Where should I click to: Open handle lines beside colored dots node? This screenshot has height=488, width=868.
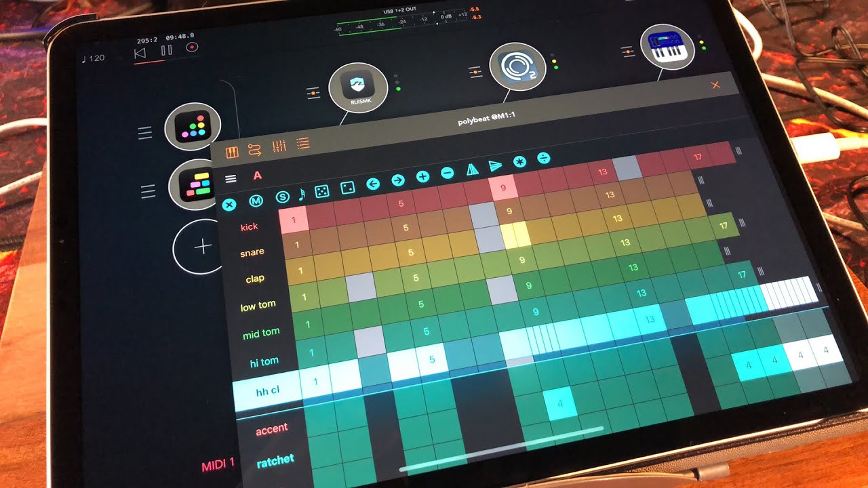point(145,134)
